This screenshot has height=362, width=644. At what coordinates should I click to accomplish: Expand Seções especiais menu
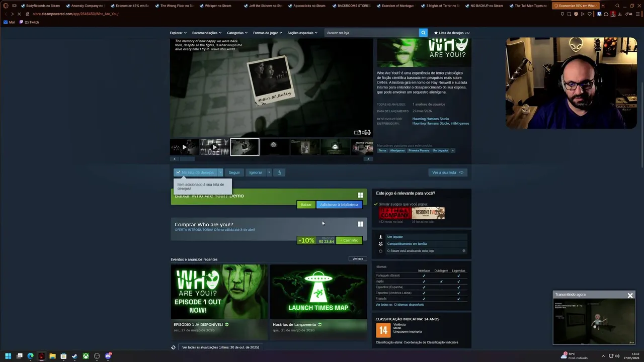pos(302,33)
